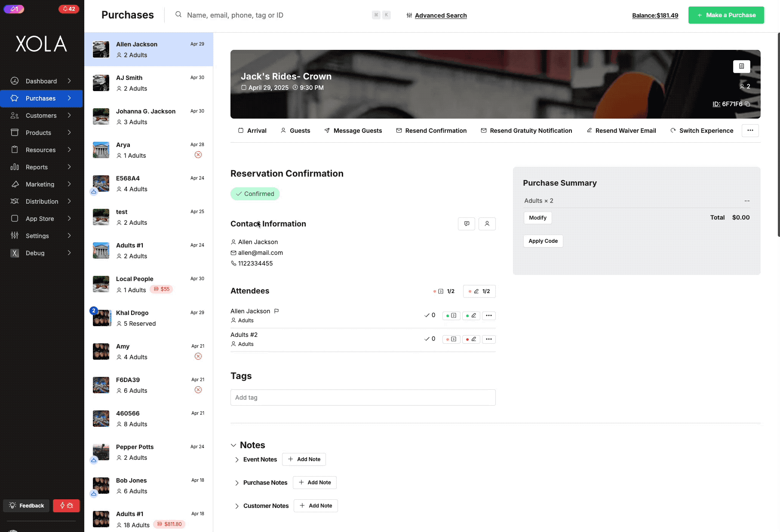This screenshot has height=532, width=780.
Task: Add a note to Customer Notes
Action: tap(316, 506)
